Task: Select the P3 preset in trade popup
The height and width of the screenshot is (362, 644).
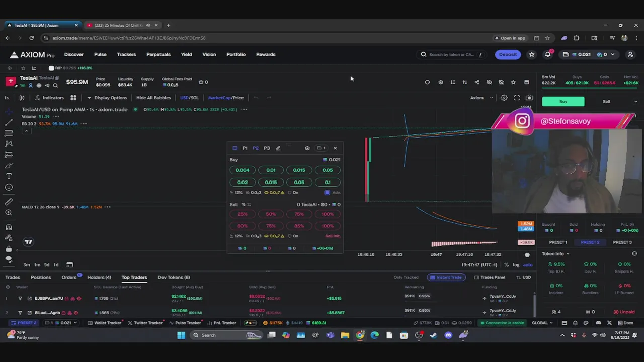Action: pyautogui.click(x=267, y=148)
